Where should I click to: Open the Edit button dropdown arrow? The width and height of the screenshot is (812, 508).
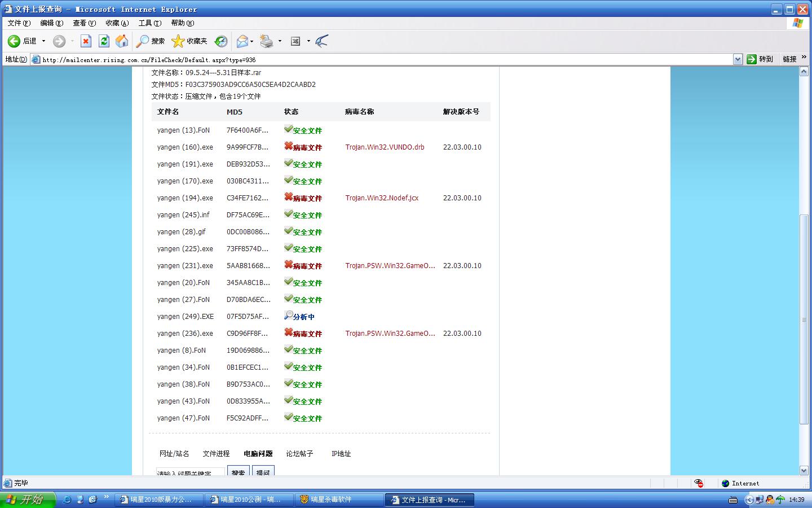tap(308, 41)
